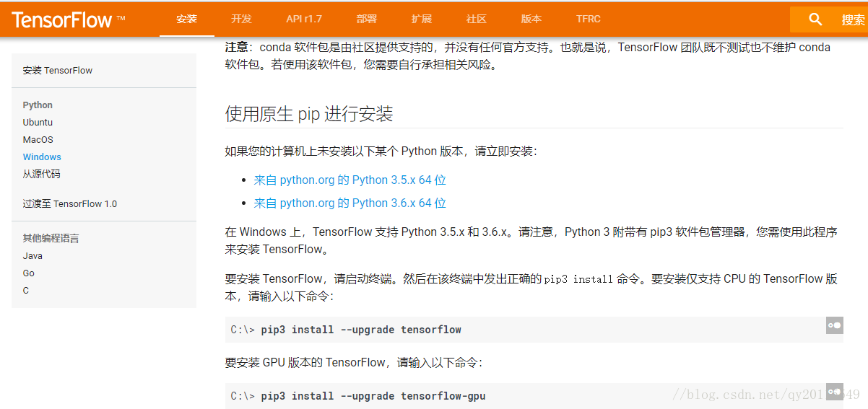The width and height of the screenshot is (868, 409).
Task: Select Java in the sidebar
Action: [32, 256]
